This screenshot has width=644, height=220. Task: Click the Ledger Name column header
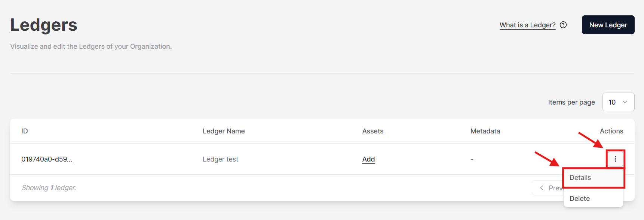(224, 131)
